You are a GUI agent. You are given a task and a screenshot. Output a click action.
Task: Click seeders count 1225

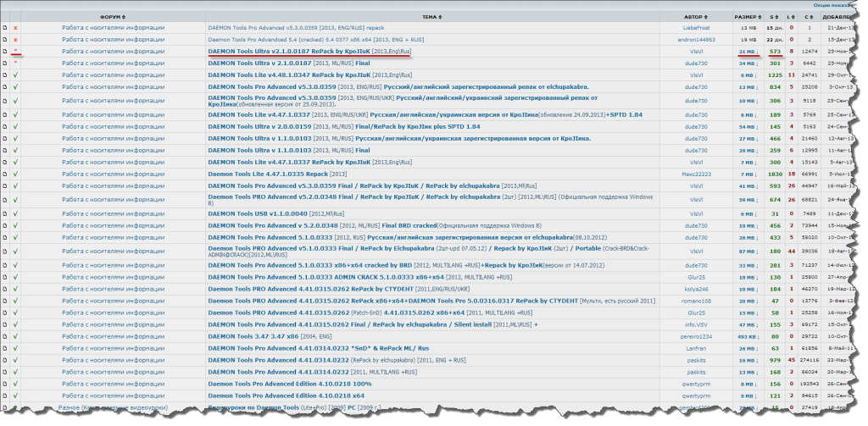[775, 75]
